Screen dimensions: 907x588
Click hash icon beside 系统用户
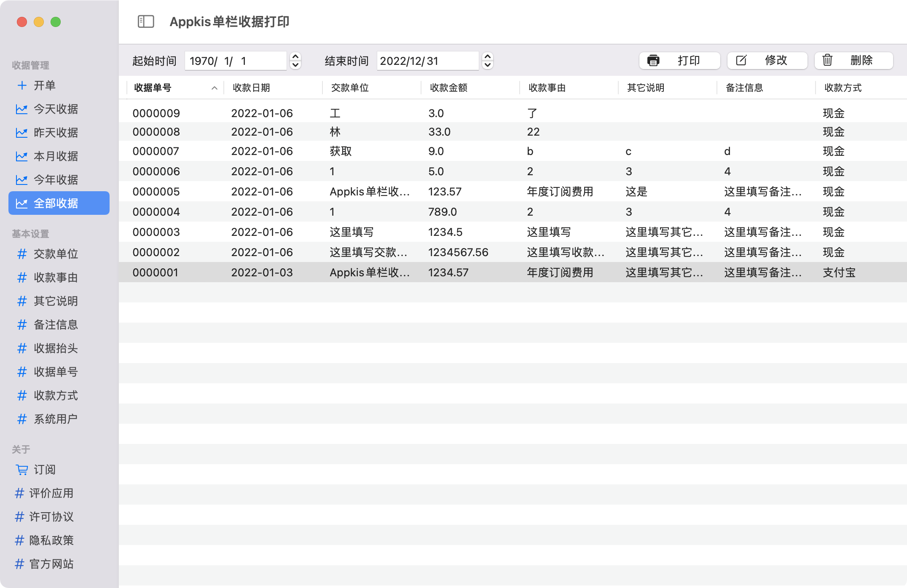click(x=22, y=419)
